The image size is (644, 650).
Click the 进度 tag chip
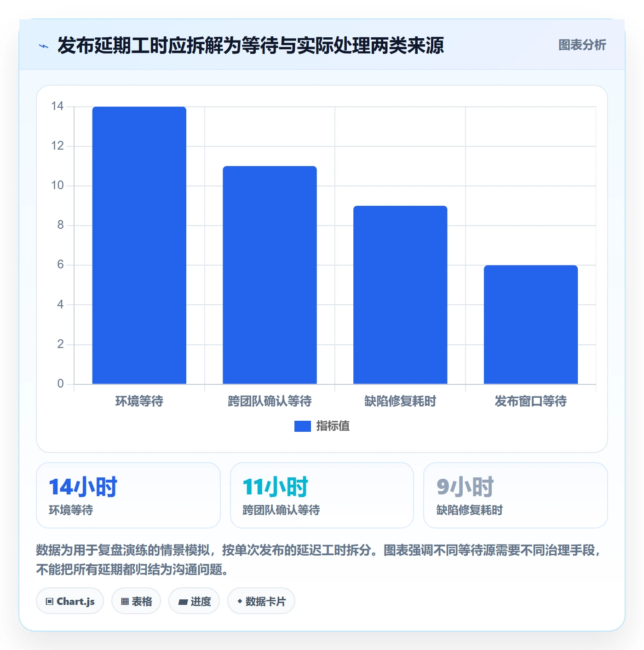(194, 601)
